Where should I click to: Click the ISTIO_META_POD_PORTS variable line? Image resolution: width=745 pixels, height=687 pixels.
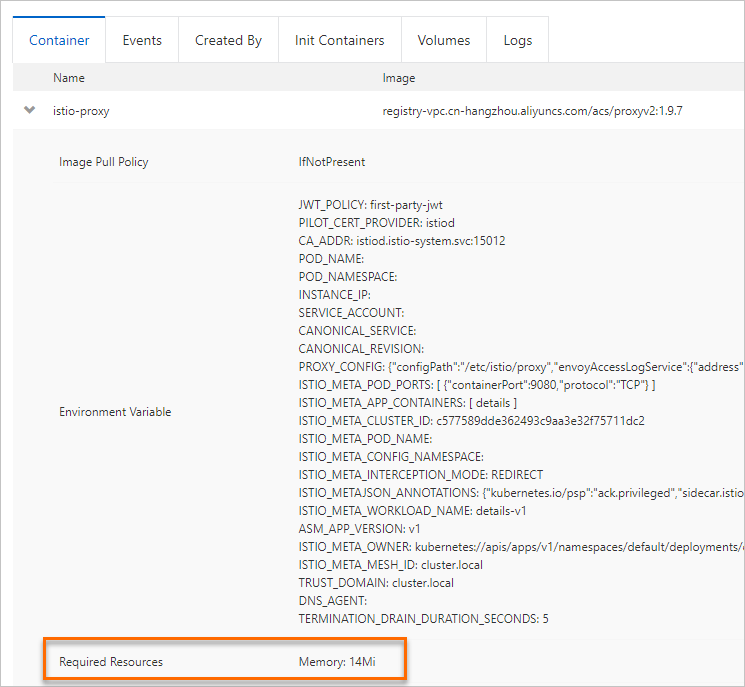(x=477, y=385)
